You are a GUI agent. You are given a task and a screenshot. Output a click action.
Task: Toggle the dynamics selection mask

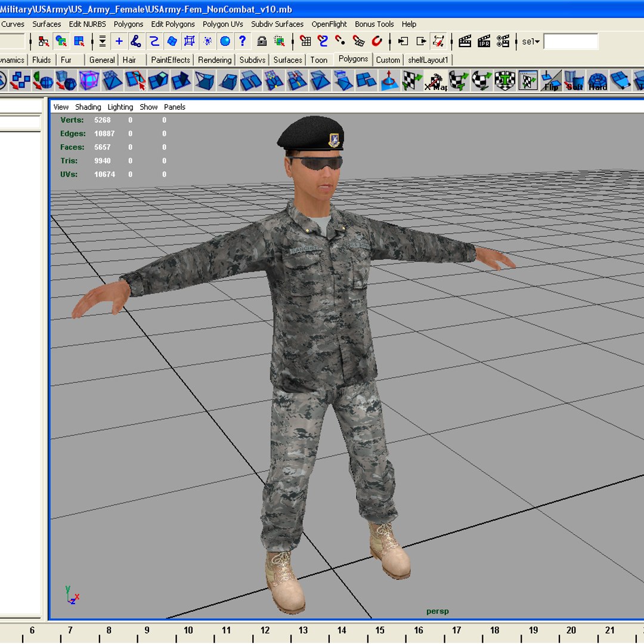pos(208,41)
